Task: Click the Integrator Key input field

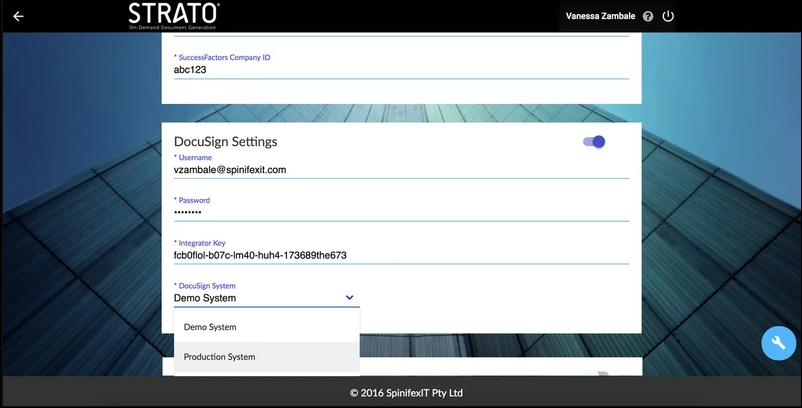Action: pyautogui.click(x=400, y=255)
